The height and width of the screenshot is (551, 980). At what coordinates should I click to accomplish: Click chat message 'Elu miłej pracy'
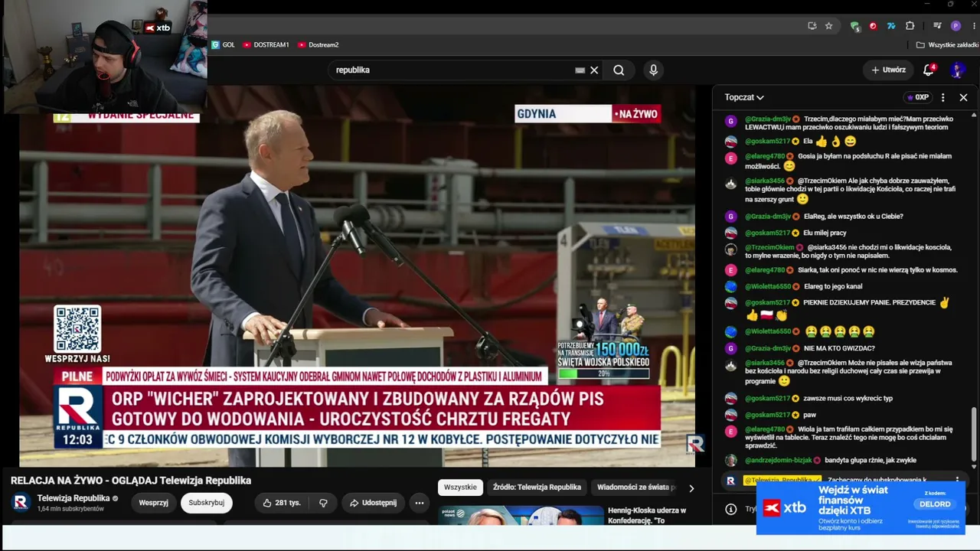point(825,233)
